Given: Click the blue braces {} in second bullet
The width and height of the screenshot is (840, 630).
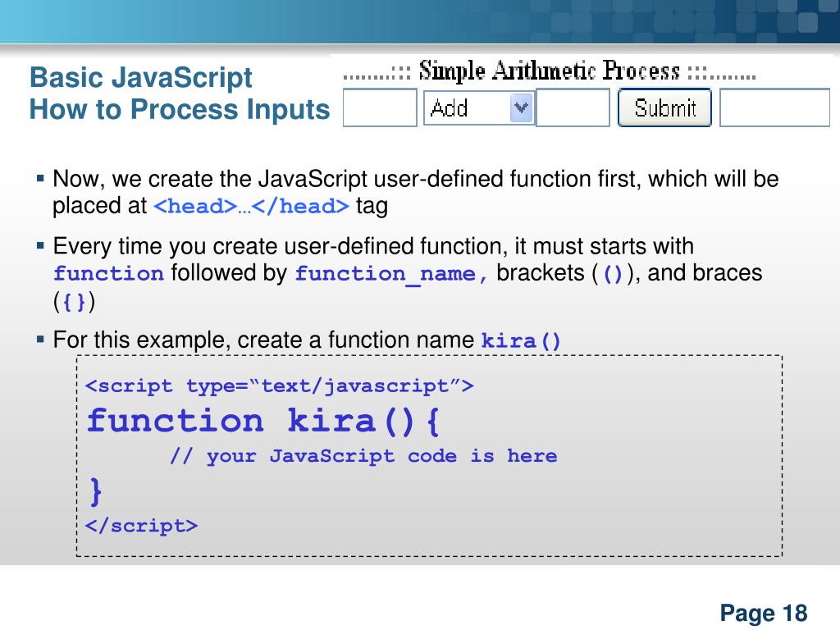Looking at the screenshot, I should pos(74,303).
